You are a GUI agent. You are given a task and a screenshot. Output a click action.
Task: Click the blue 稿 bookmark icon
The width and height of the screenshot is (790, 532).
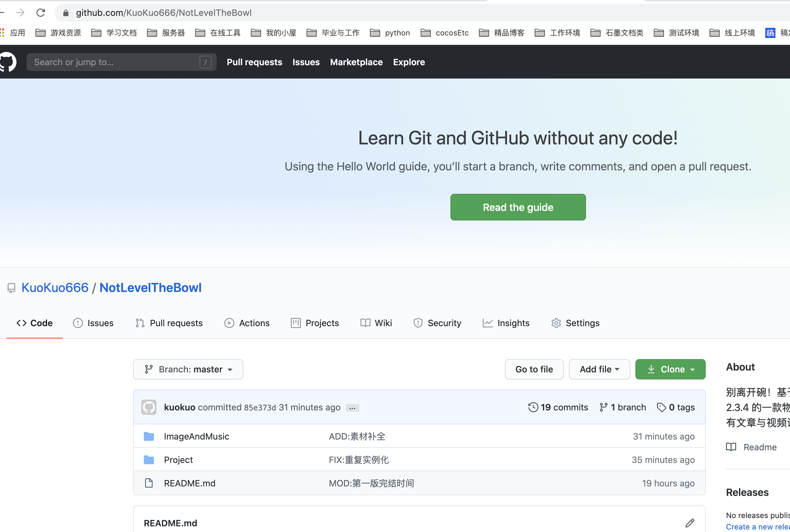(770, 33)
